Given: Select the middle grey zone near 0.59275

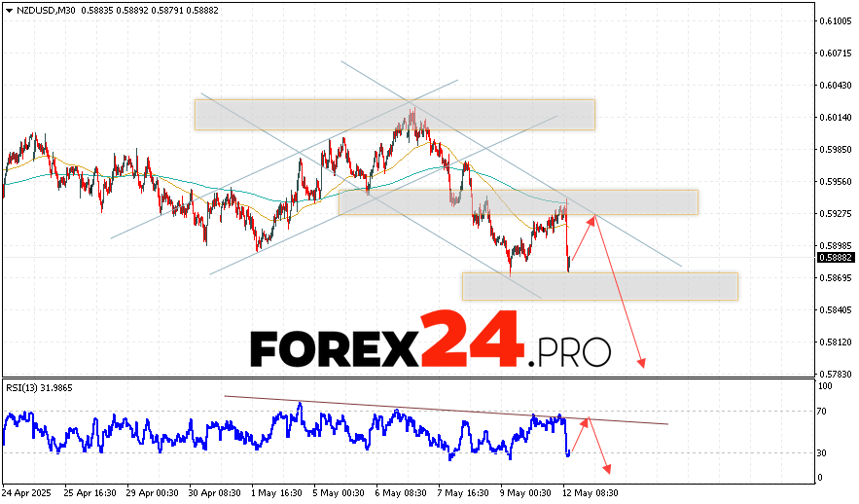Looking at the screenshot, I should (518, 202).
